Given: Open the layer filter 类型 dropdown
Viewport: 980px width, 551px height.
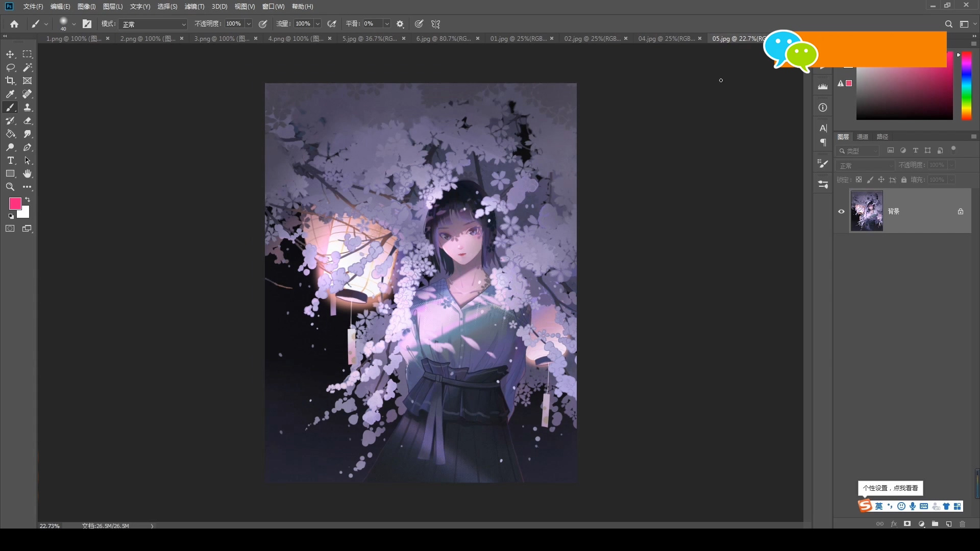Looking at the screenshot, I should (x=858, y=151).
